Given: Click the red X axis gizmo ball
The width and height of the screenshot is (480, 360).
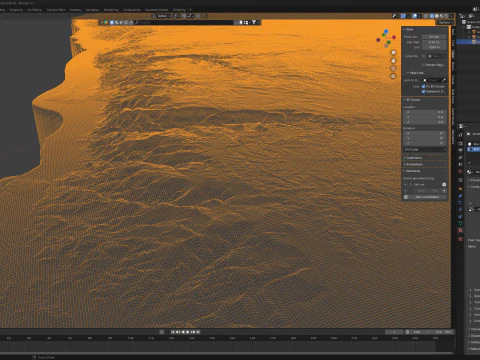Looking at the screenshot, I should point(394,37).
